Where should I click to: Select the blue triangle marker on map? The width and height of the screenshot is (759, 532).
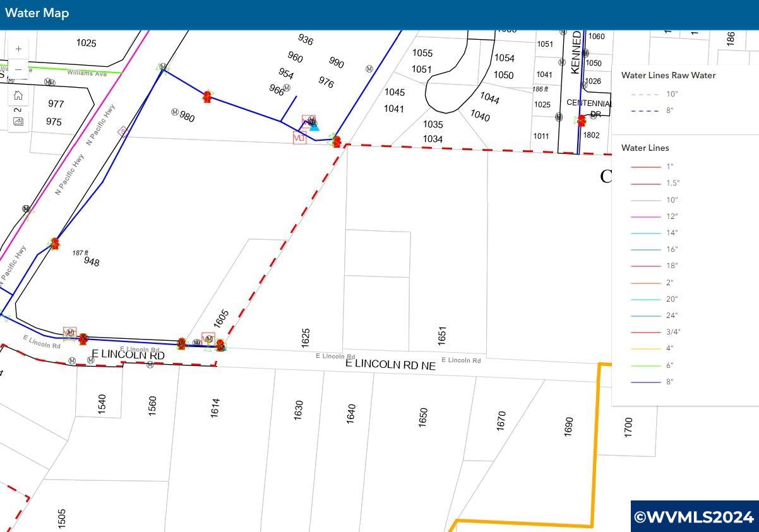[314, 126]
